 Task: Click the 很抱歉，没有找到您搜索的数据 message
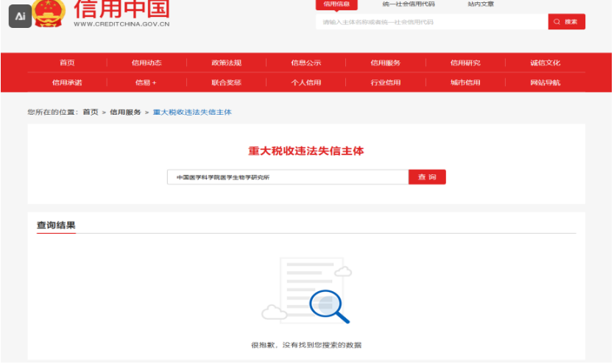(306, 345)
